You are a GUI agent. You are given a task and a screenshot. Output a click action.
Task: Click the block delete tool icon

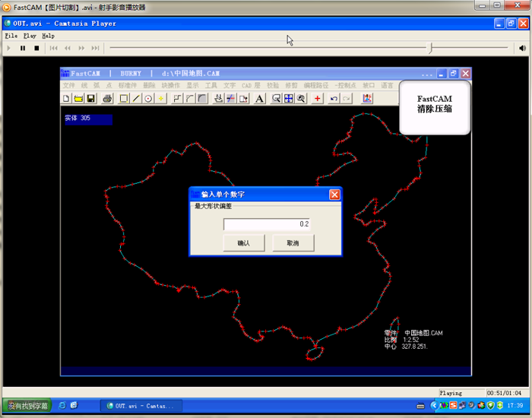point(243,98)
